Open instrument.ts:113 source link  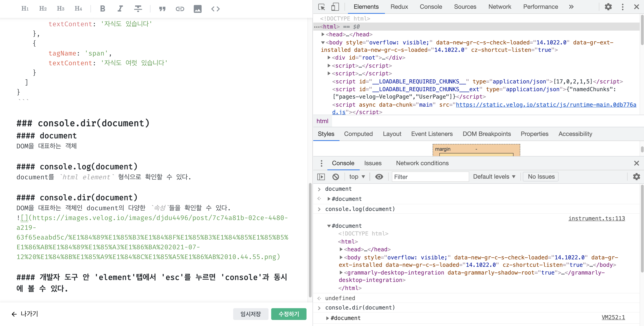click(x=597, y=219)
